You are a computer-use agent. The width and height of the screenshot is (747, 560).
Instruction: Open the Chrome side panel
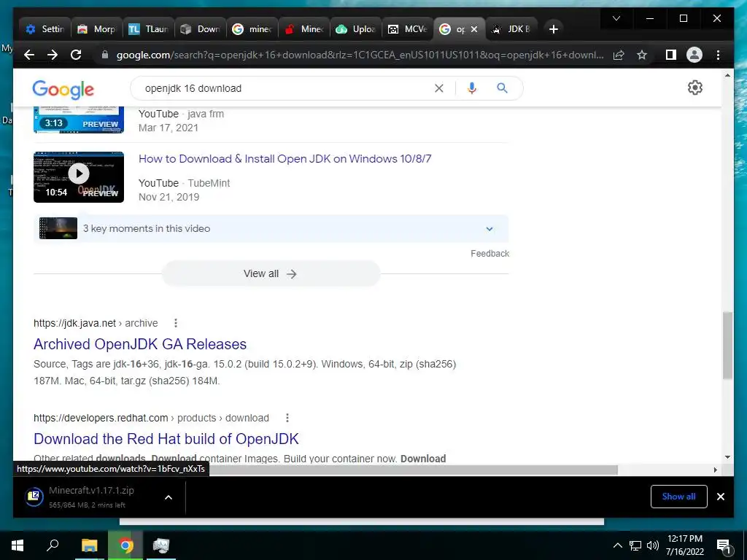(x=671, y=55)
